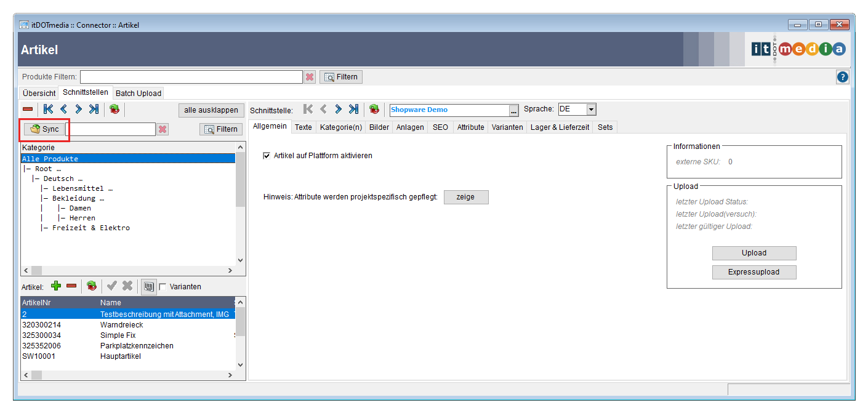868x413 pixels.
Task: Click into the Produkte Filtern text field
Action: 191,77
